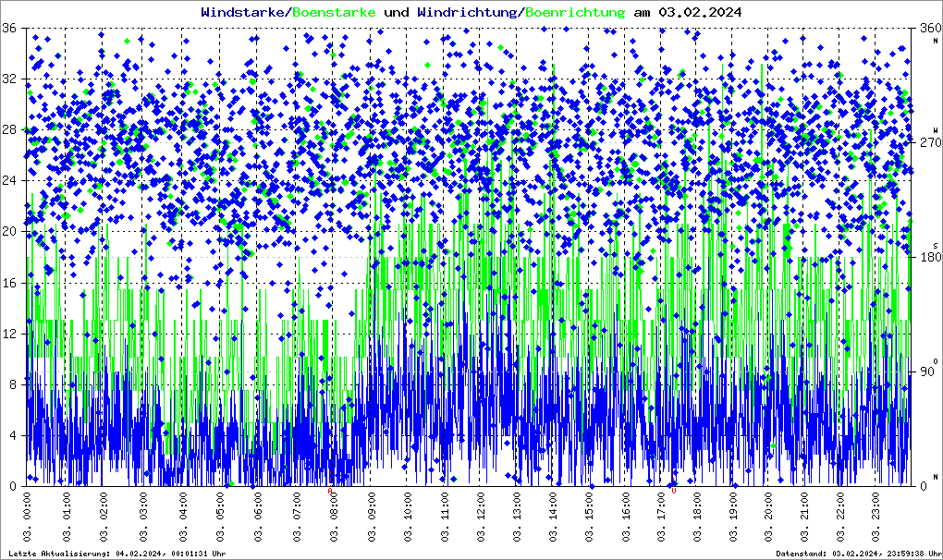Screen dimensions: 943x560
Task: Click the time label "03. 09:00"
Action: click(x=371, y=517)
